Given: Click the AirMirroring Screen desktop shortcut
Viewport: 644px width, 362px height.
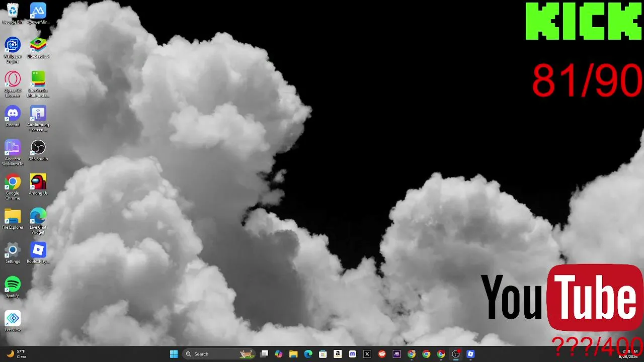Looking at the screenshot, I should click(38, 119).
